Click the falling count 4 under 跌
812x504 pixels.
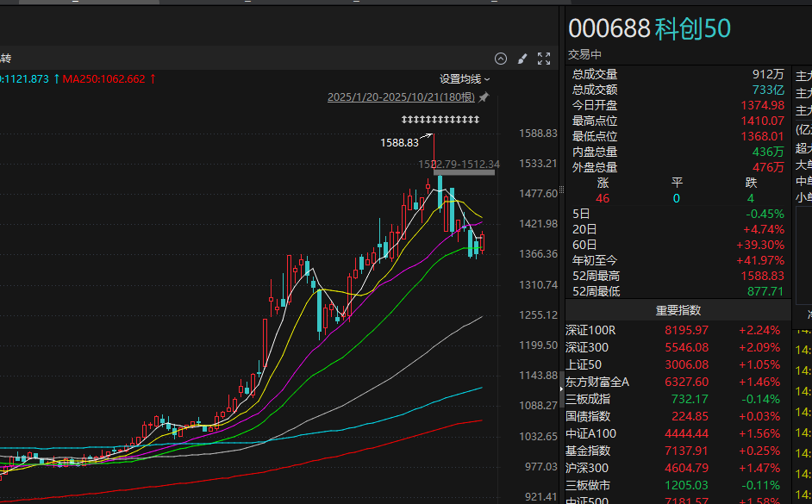pos(751,199)
